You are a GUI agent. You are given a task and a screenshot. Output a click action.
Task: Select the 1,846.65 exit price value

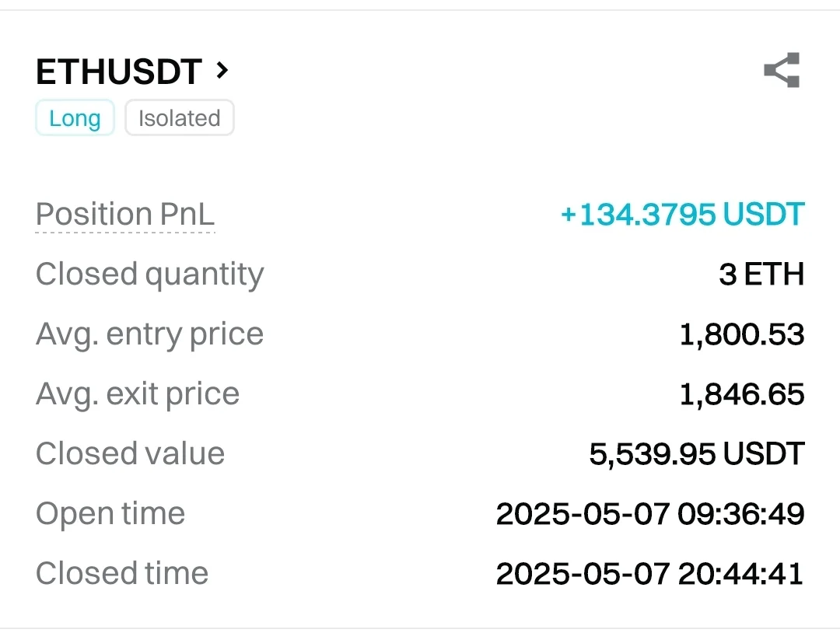click(742, 394)
